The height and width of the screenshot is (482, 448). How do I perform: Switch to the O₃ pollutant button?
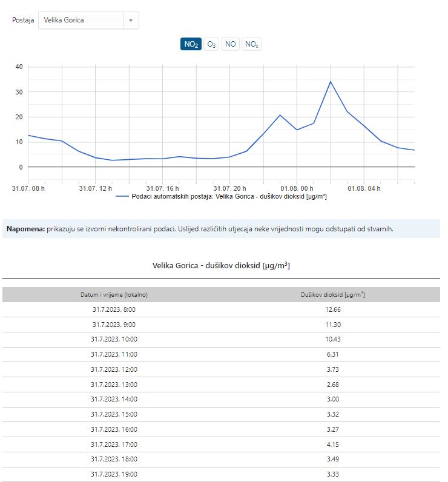click(x=211, y=44)
